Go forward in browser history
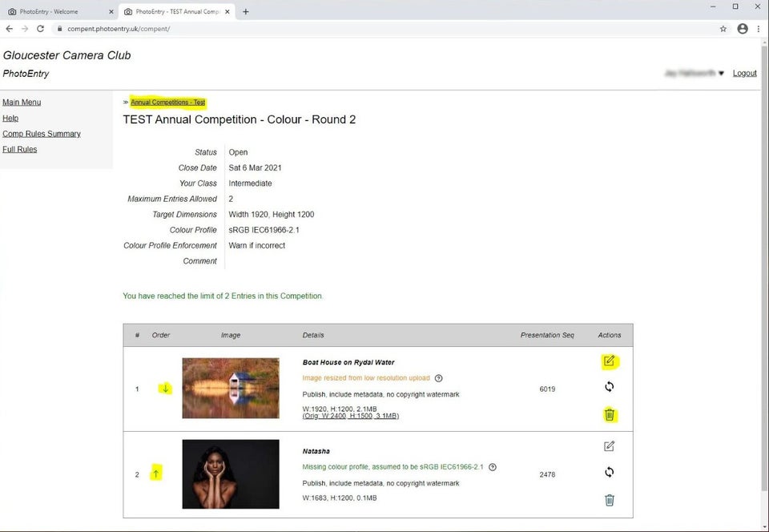This screenshot has height=532, width=769. (x=25, y=28)
